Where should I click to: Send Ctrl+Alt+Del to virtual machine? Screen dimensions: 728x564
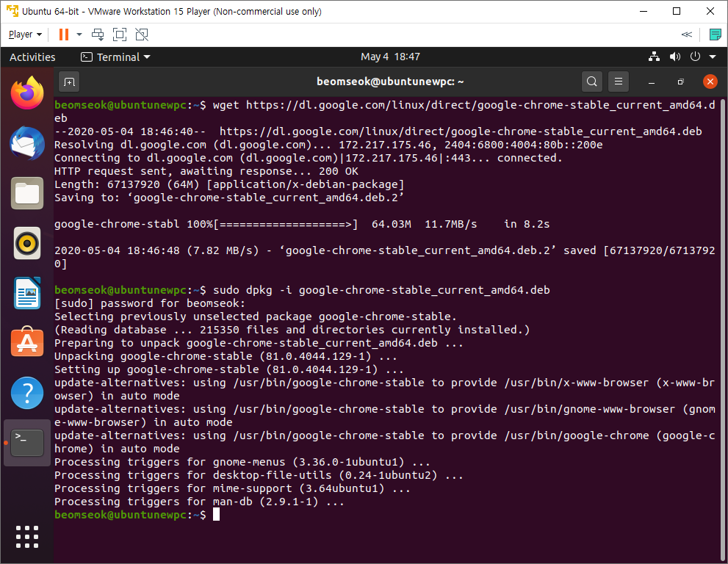click(x=98, y=35)
